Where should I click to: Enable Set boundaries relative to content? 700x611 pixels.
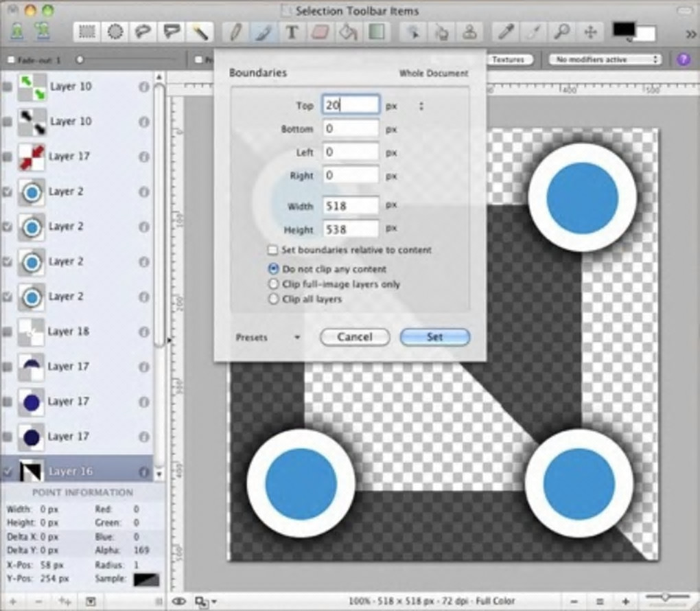pos(272,250)
